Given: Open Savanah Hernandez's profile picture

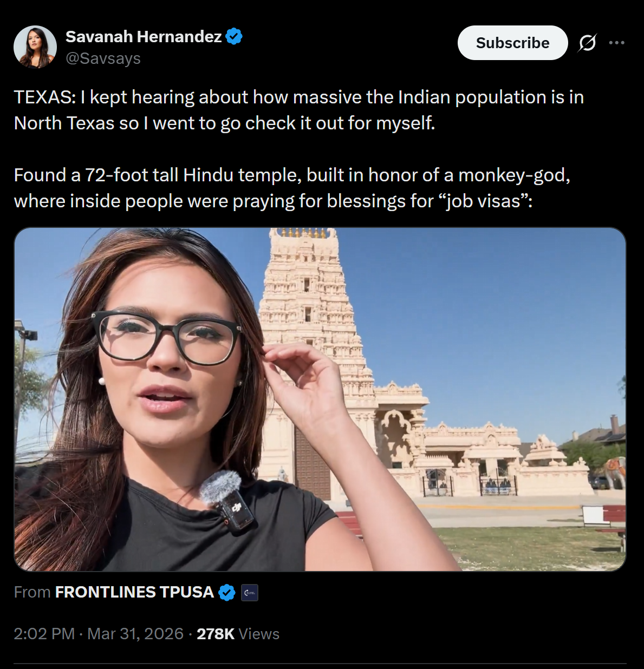Looking at the screenshot, I should 35,47.
